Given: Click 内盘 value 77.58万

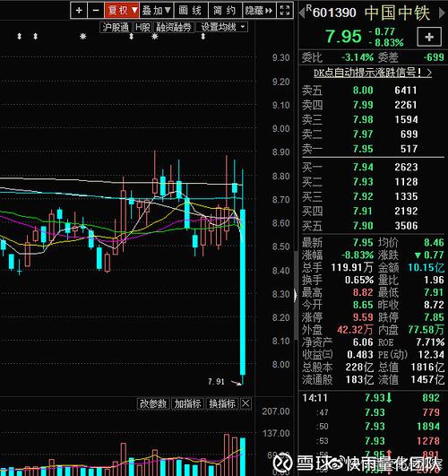Looking at the screenshot, I should point(426,330).
